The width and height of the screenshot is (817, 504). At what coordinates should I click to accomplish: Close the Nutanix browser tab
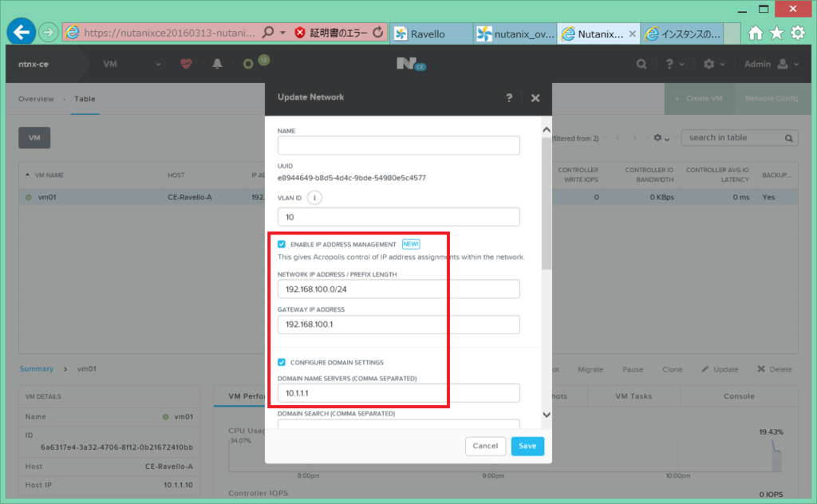pos(632,33)
